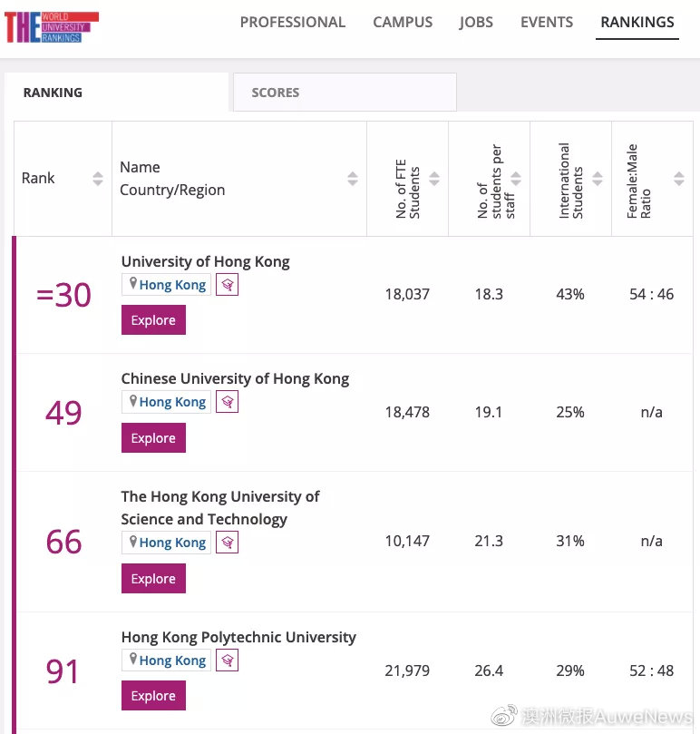Open the JOBS navigation item
Image resolution: width=700 pixels, height=734 pixels.
pyautogui.click(x=476, y=22)
